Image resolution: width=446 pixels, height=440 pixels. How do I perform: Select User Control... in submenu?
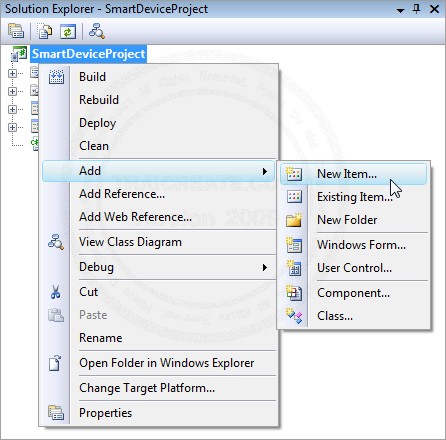[x=354, y=268]
